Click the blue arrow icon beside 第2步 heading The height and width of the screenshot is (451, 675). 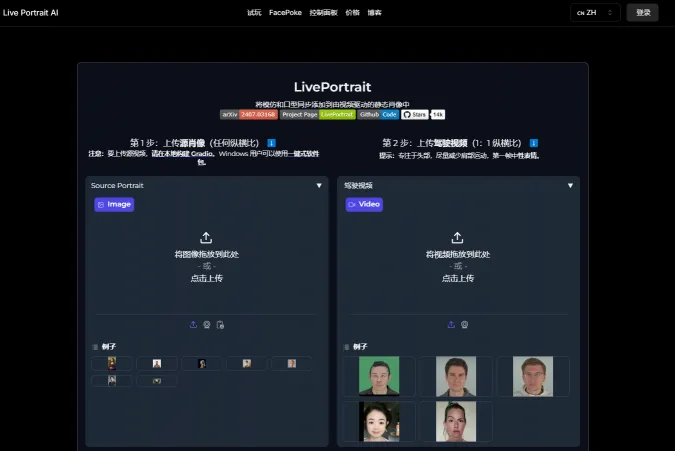[x=533, y=143]
